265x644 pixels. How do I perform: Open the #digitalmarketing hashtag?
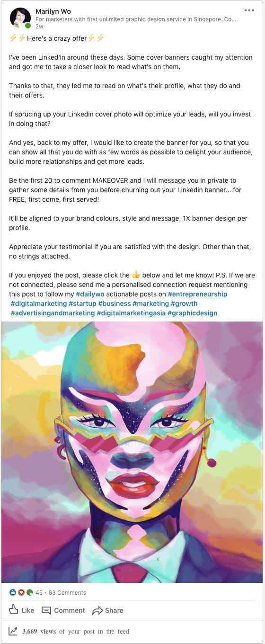pyautogui.click(x=38, y=304)
